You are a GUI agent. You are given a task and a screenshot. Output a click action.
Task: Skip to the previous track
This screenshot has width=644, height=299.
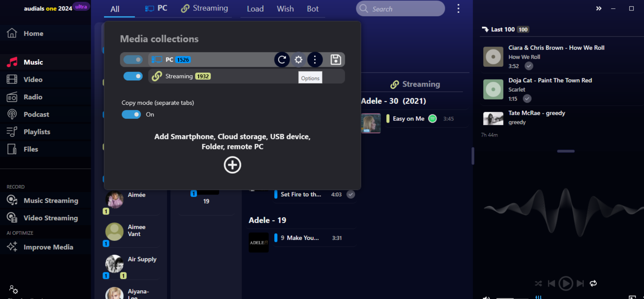tap(551, 283)
